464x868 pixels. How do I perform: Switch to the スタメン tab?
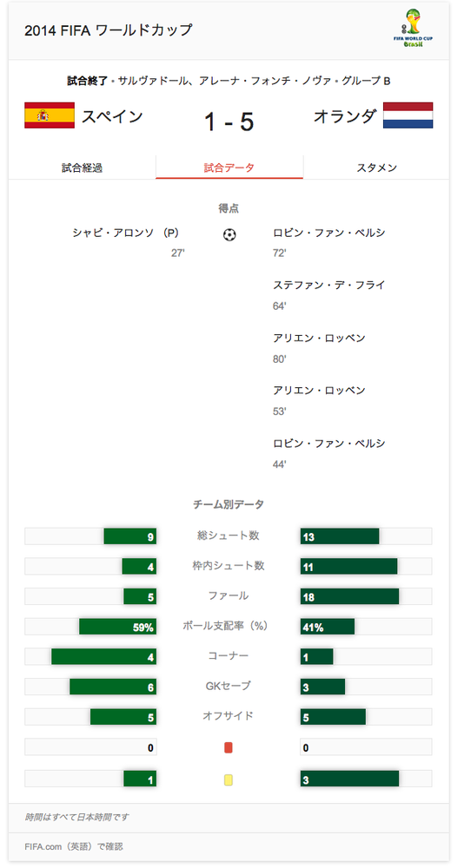tap(377, 168)
